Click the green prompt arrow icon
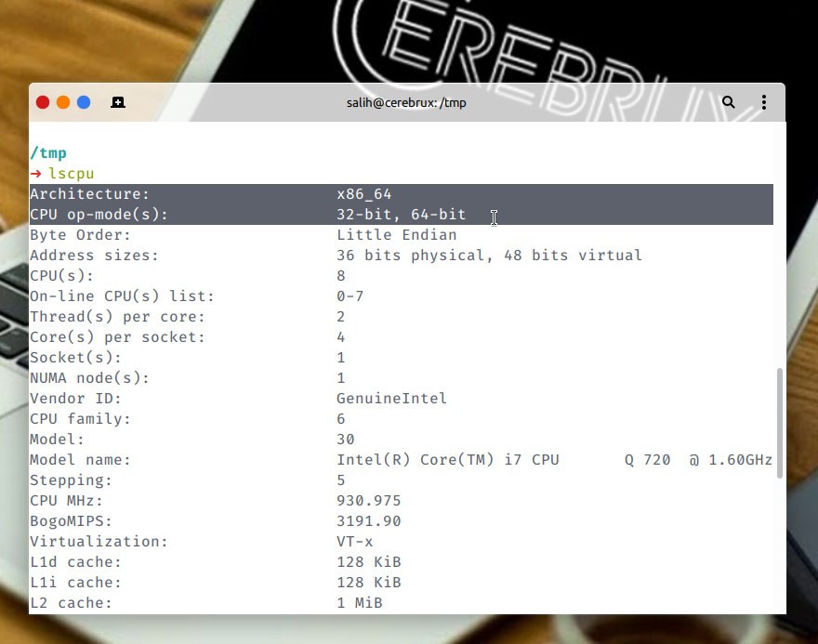This screenshot has height=644, width=818. click(x=36, y=173)
